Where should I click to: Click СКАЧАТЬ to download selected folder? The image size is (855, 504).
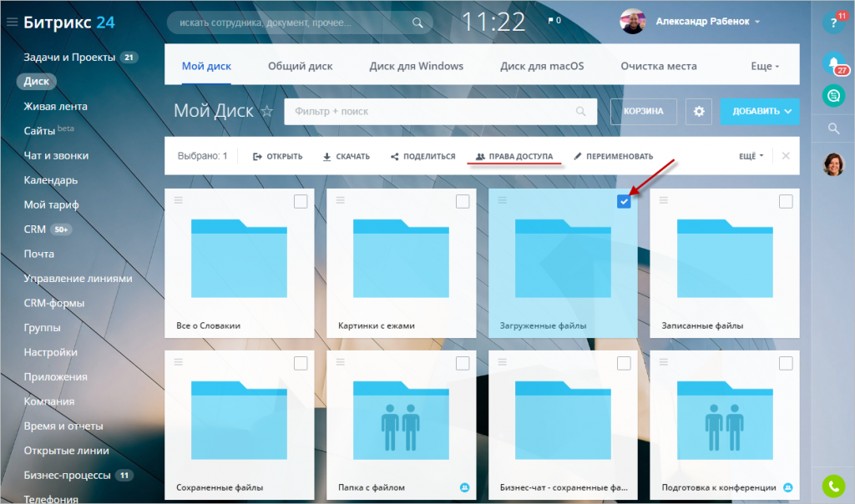tap(347, 156)
